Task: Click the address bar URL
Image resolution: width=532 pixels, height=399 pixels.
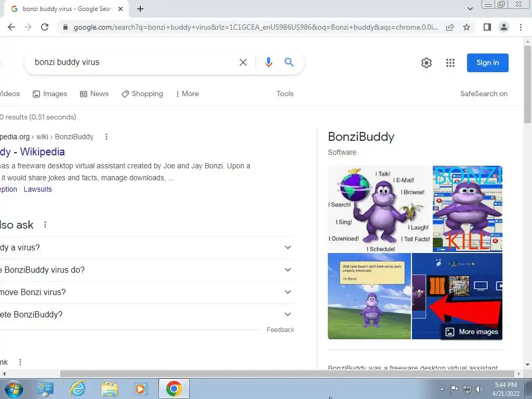Action: click(x=256, y=27)
